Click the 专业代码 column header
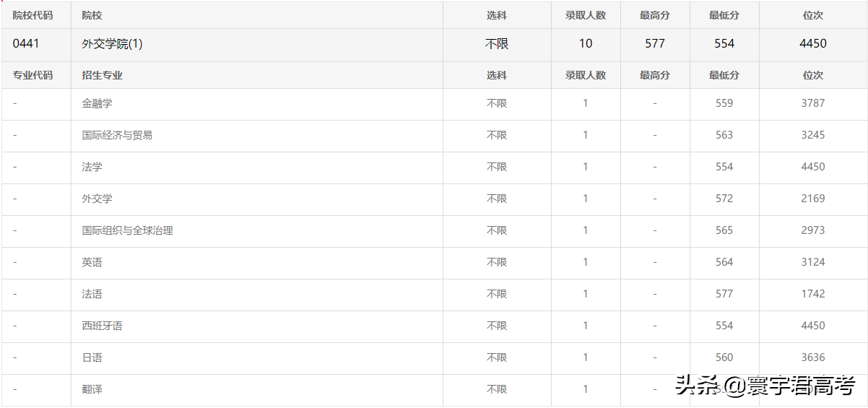Image resolution: width=868 pixels, height=408 pixels. tap(32, 75)
